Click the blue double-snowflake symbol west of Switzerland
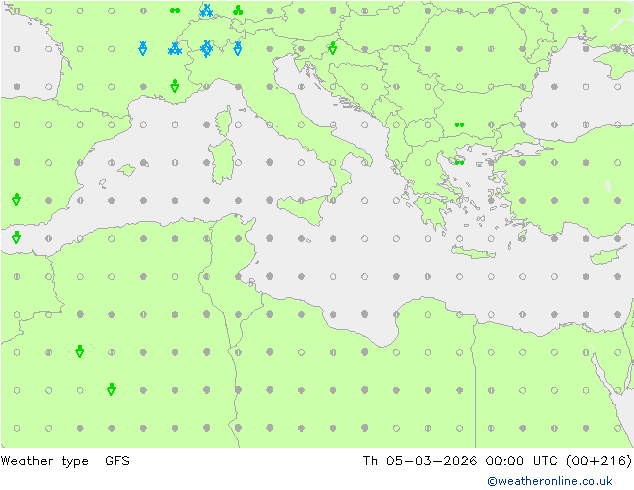 (x=175, y=49)
